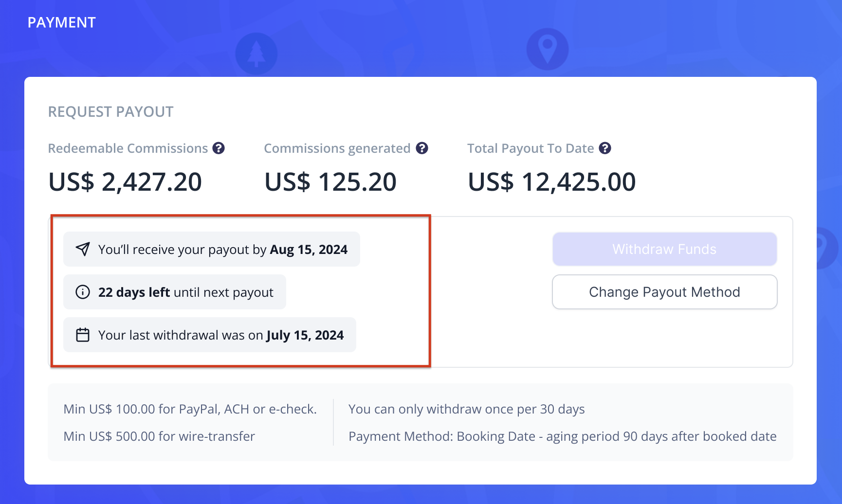842x504 pixels.
Task: Select the US$ 2,427.20 redeemable amount
Action: (x=125, y=182)
